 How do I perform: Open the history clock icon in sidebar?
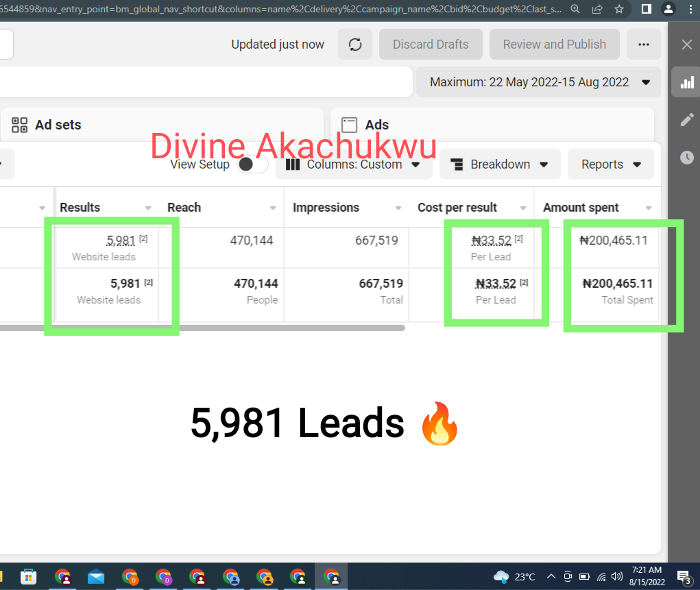pyautogui.click(x=686, y=158)
